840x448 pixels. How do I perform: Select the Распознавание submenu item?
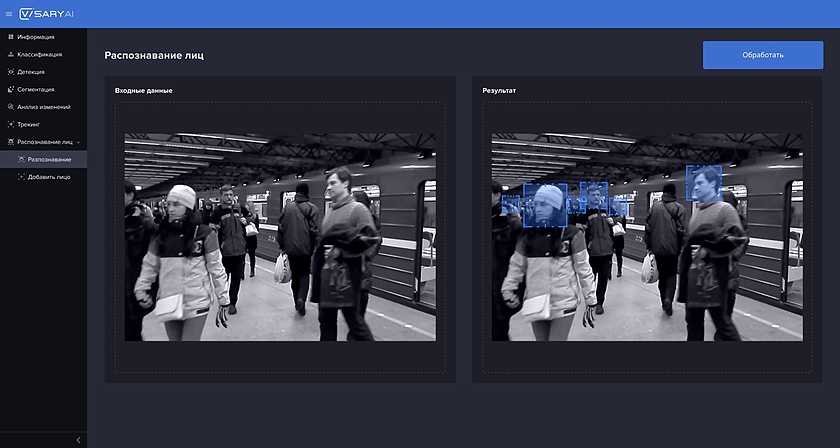pos(49,159)
